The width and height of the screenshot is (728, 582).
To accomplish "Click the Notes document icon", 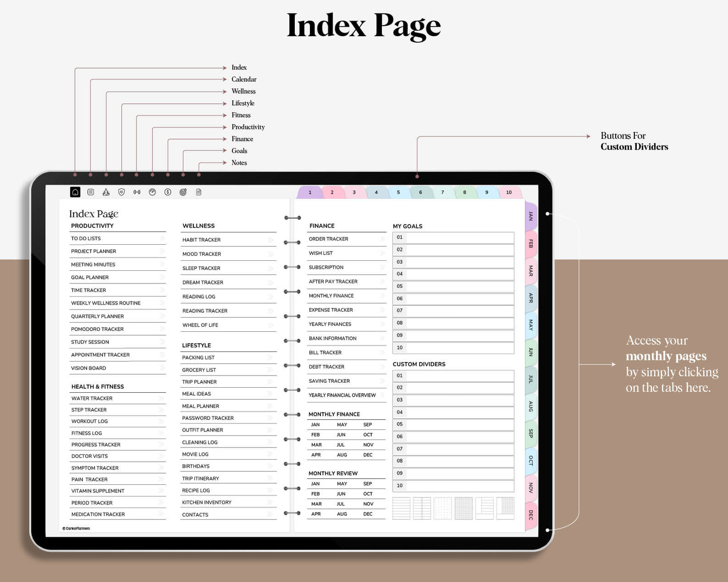I will coord(198,192).
